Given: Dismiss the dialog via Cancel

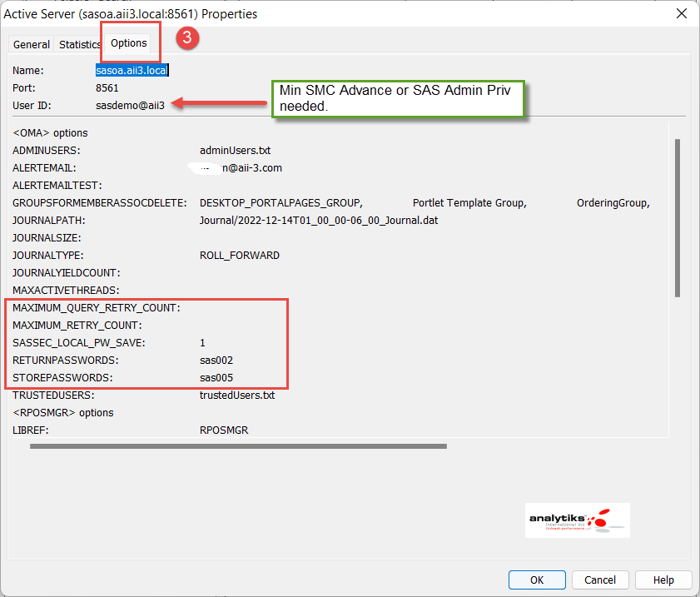Looking at the screenshot, I should click(x=600, y=580).
